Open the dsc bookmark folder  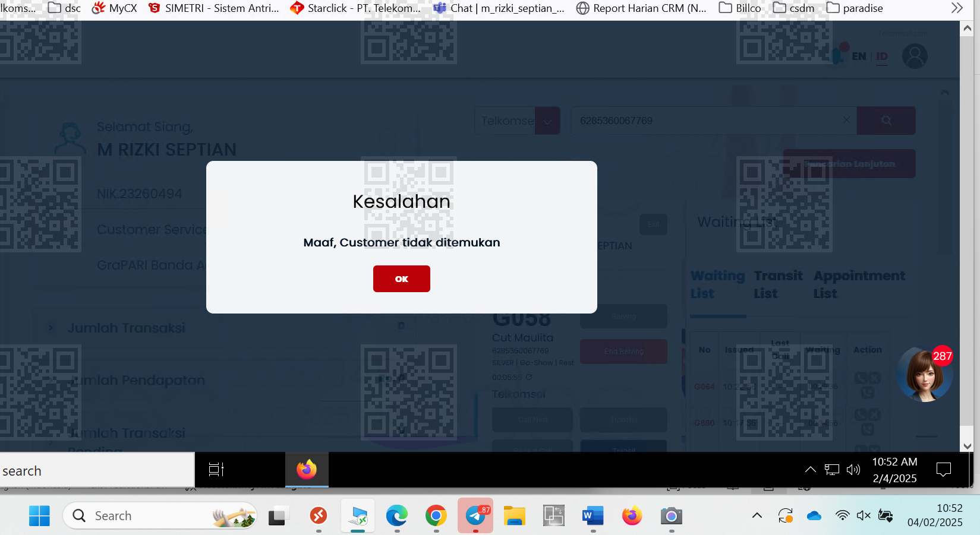coord(64,8)
